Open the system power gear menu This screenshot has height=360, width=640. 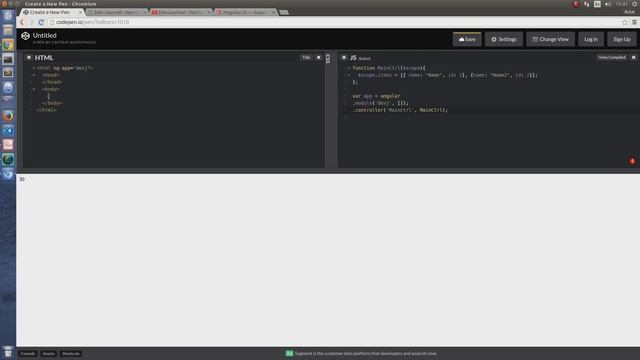635,4
